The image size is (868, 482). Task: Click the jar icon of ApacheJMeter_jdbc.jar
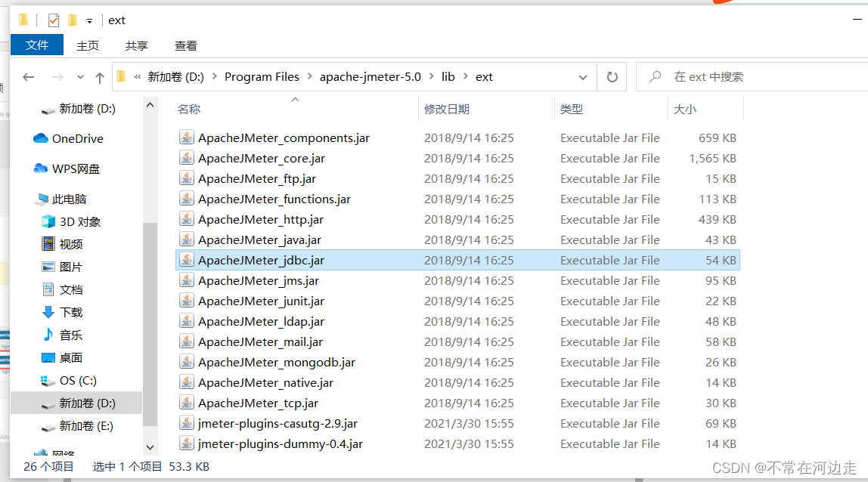coord(187,260)
